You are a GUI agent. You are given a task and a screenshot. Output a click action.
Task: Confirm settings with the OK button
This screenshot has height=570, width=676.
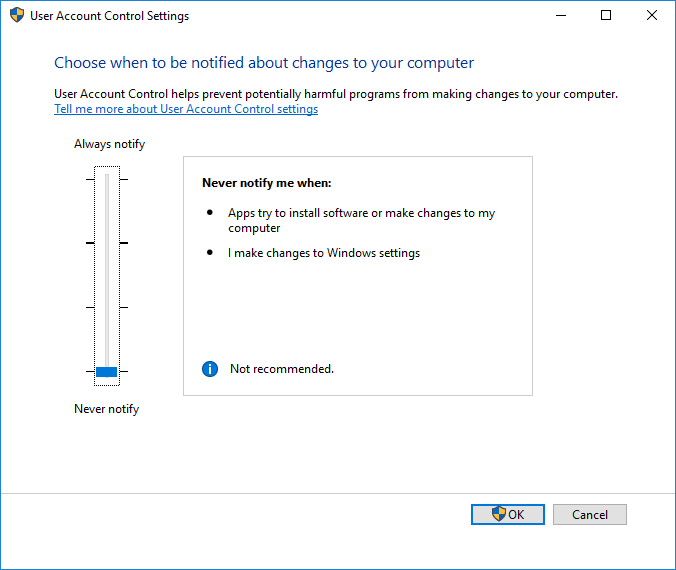point(507,514)
